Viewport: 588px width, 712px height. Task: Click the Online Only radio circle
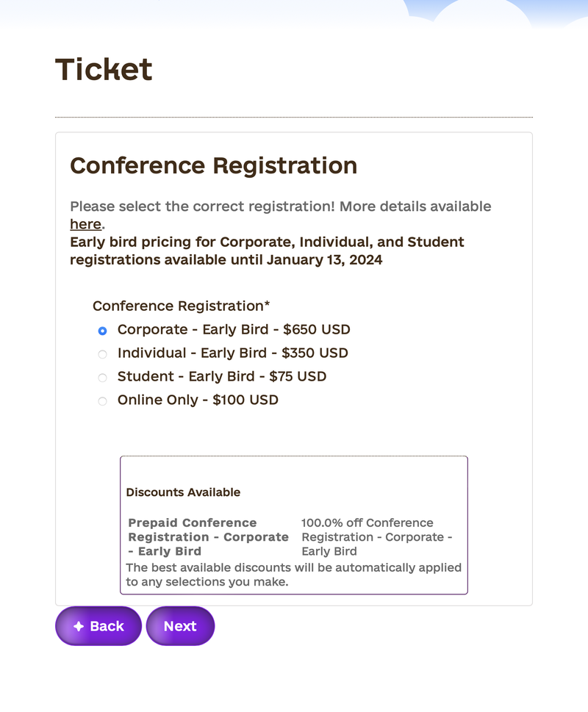(102, 401)
